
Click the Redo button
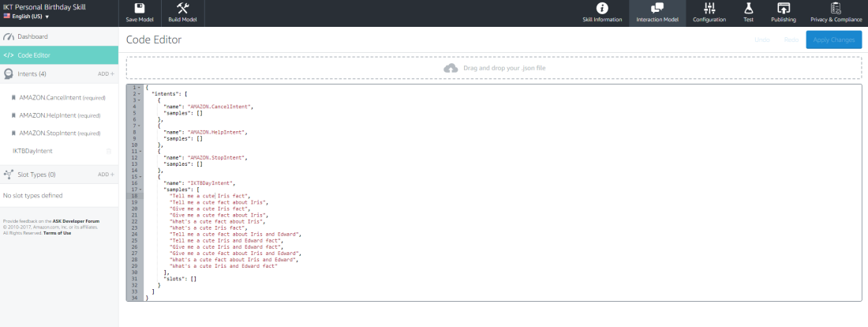coord(791,40)
